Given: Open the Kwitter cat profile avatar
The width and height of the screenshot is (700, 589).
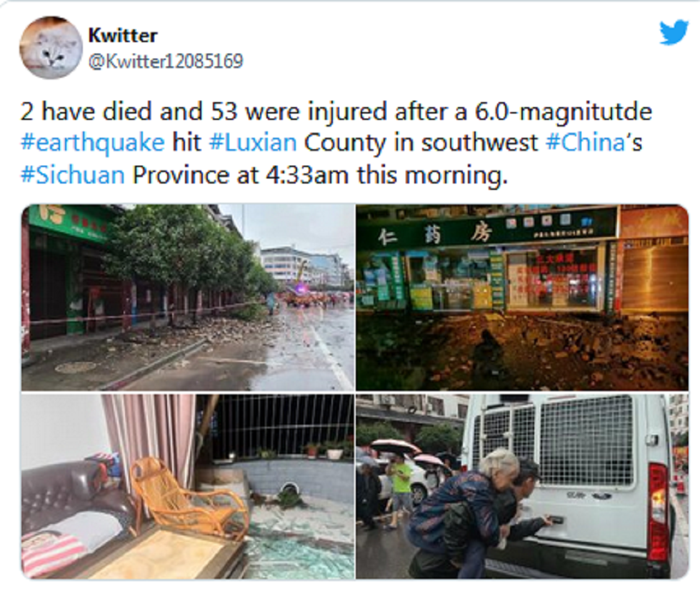Looking at the screenshot, I should click(51, 48).
